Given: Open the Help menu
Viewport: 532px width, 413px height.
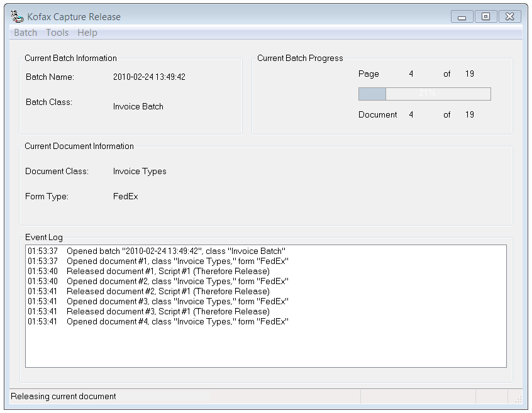Looking at the screenshot, I should pyautogui.click(x=87, y=33).
